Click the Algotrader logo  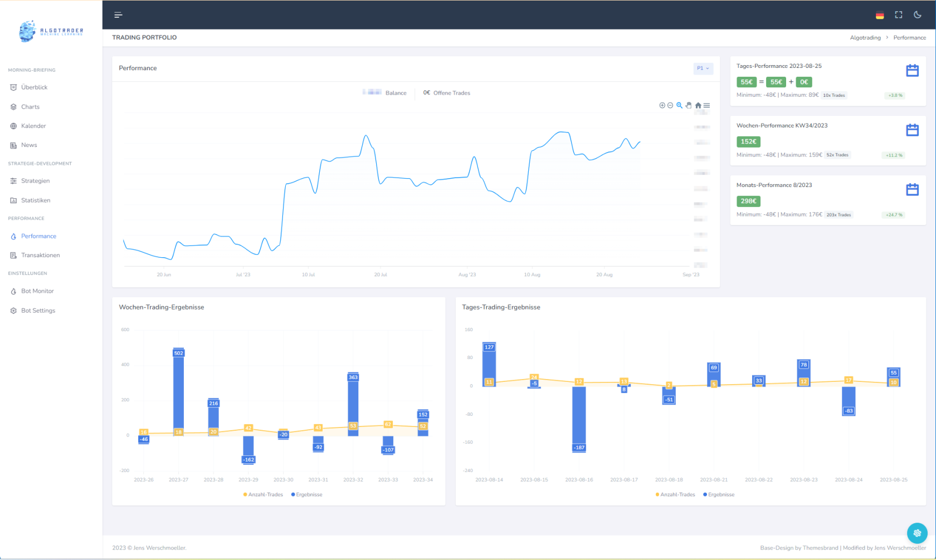coord(51,32)
